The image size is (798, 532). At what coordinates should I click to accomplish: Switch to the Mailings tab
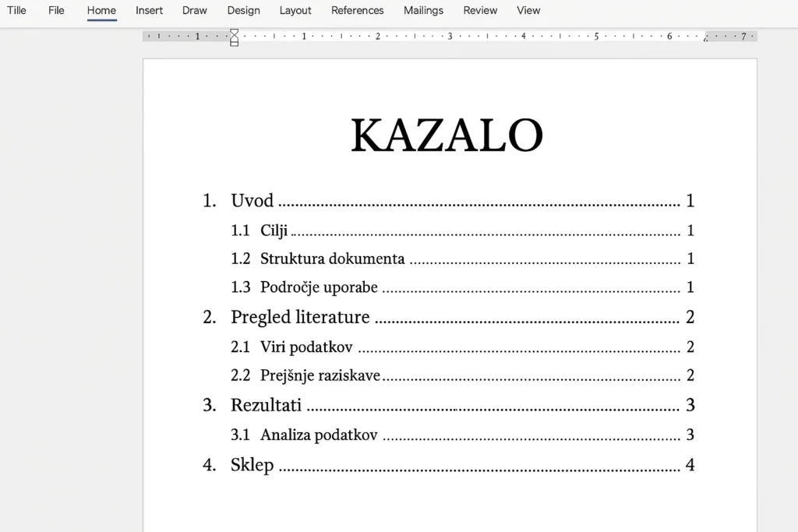point(423,10)
